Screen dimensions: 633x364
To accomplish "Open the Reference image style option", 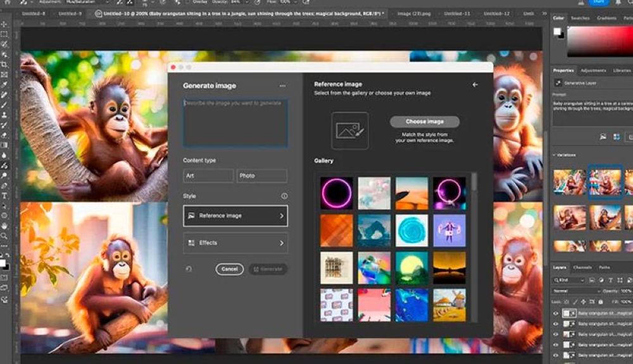I will coord(235,216).
